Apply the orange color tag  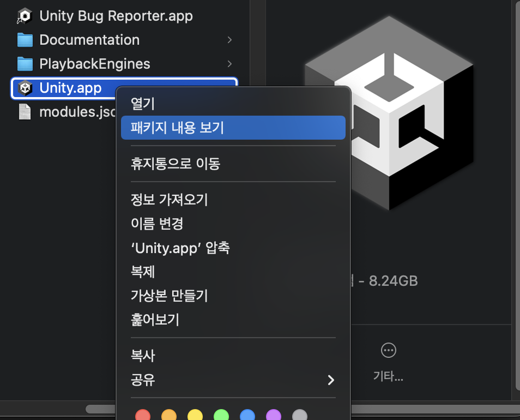(169, 415)
